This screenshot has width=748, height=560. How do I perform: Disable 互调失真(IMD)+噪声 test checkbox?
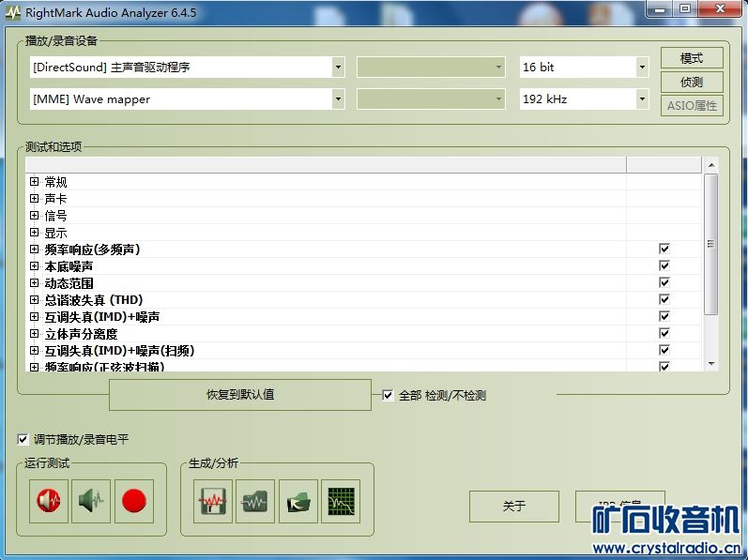coord(664,316)
